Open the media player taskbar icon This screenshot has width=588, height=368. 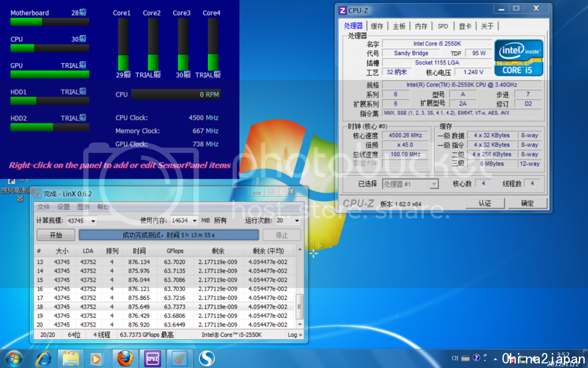tap(96, 358)
